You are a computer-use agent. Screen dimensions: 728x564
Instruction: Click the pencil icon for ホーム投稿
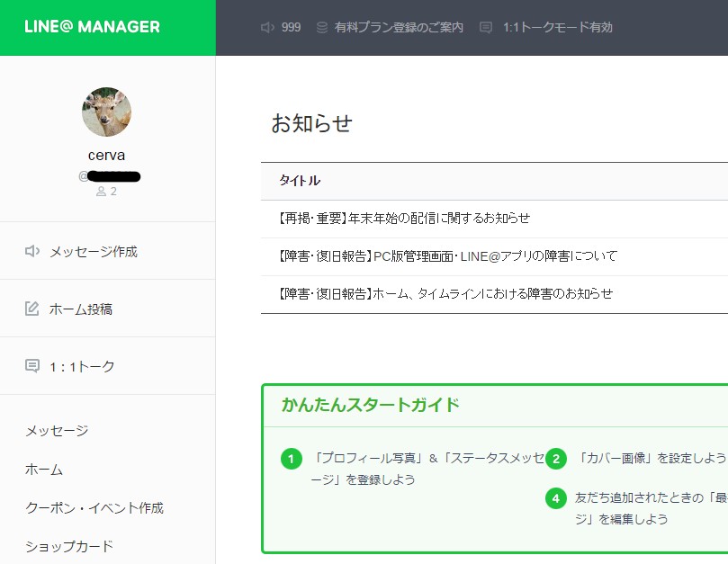point(32,309)
